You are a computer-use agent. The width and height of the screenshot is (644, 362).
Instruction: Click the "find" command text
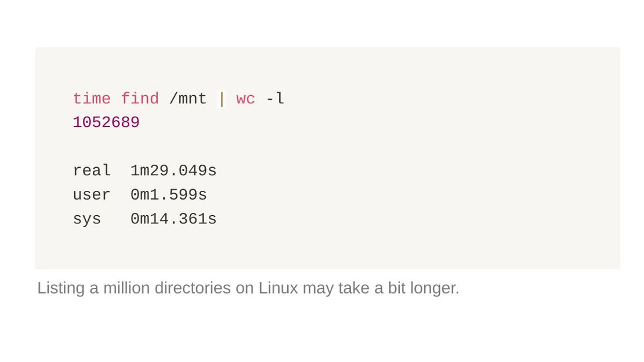(140, 99)
